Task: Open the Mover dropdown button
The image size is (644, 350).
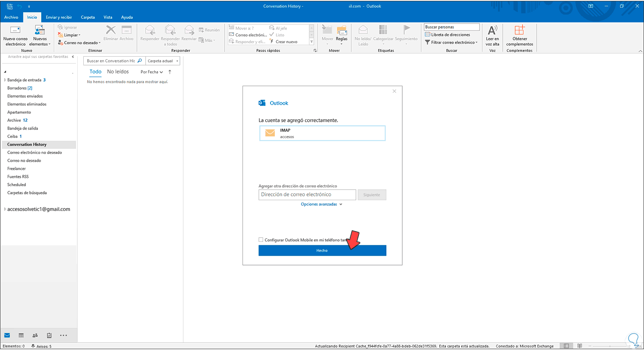Action: [x=328, y=35]
